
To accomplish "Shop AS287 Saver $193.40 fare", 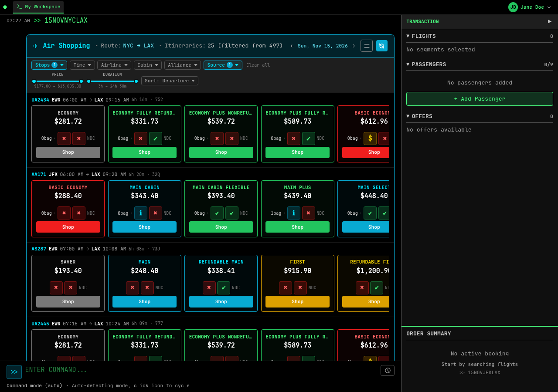I will pos(68,302).
